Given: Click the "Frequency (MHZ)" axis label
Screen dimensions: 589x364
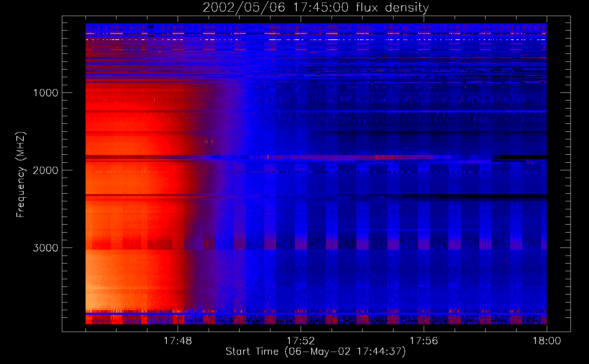Looking at the screenshot, I should (21, 175).
